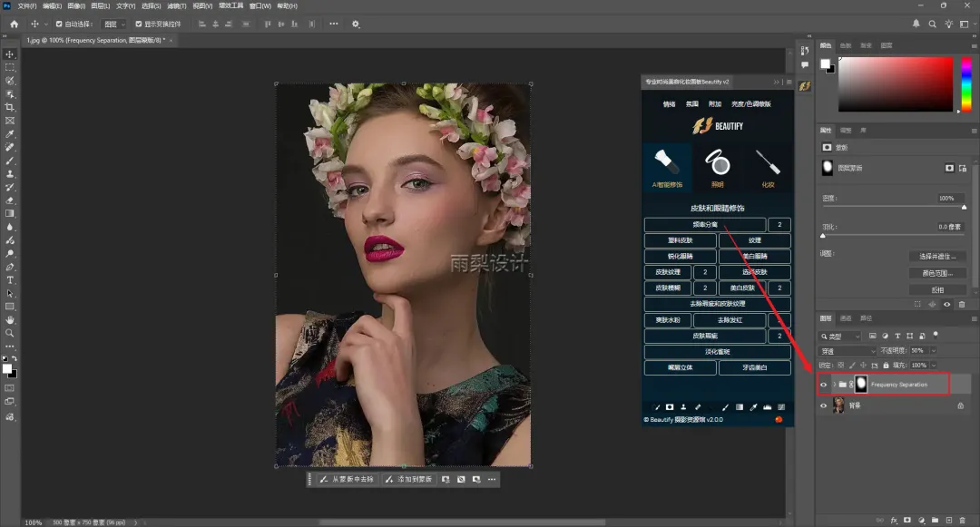Screen dimensions: 980x527
Task: Select the Crop tool in the toolbar
Action: 10,107
